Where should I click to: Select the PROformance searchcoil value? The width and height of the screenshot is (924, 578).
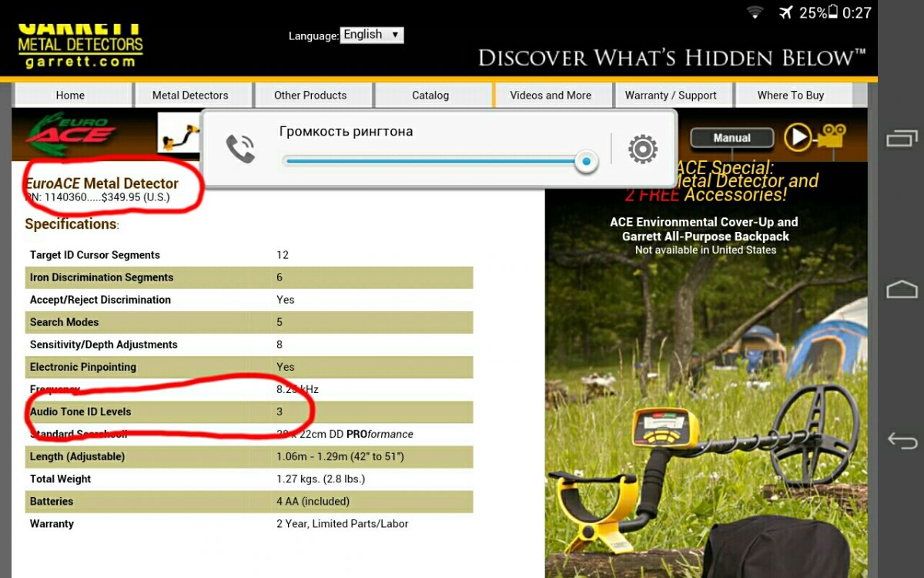pyautogui.click(x=345, y=434)
